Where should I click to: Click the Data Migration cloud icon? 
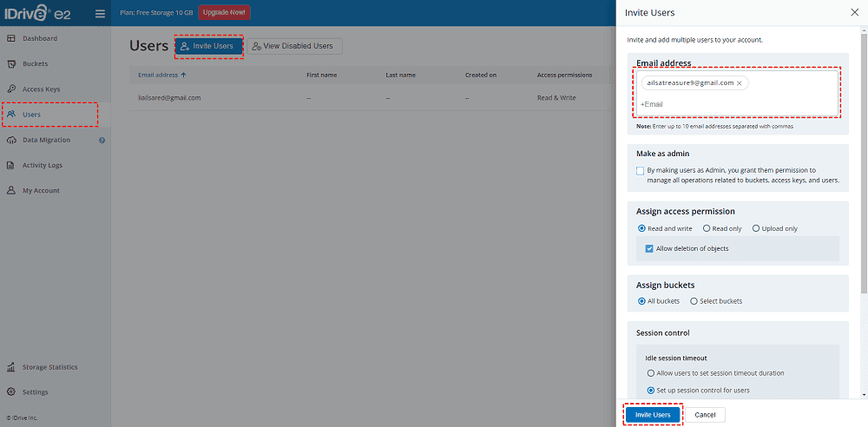click(x=11, y=140)
